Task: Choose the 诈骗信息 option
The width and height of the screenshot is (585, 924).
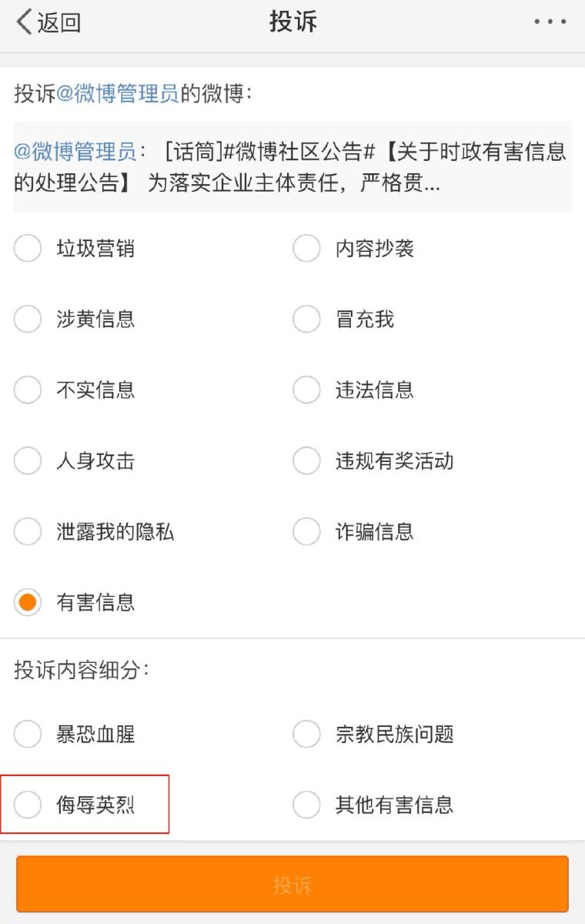Action: 306,531
